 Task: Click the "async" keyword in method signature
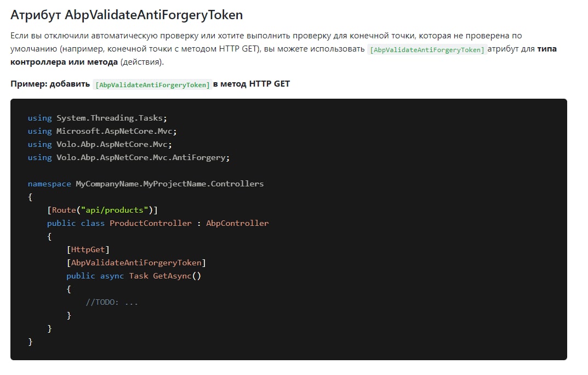pyautogui.click(x=112, y=276)
